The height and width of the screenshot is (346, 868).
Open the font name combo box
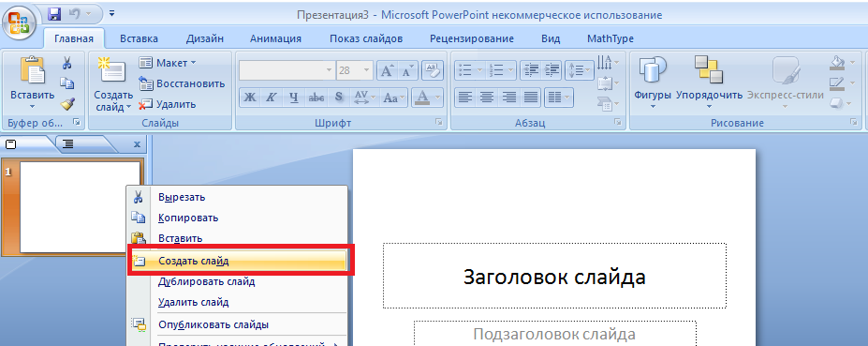point(287,70)
